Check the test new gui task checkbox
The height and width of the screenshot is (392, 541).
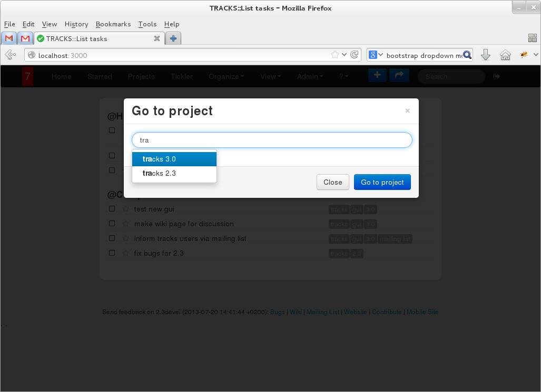pyautogui.click(x=112, y=209)
